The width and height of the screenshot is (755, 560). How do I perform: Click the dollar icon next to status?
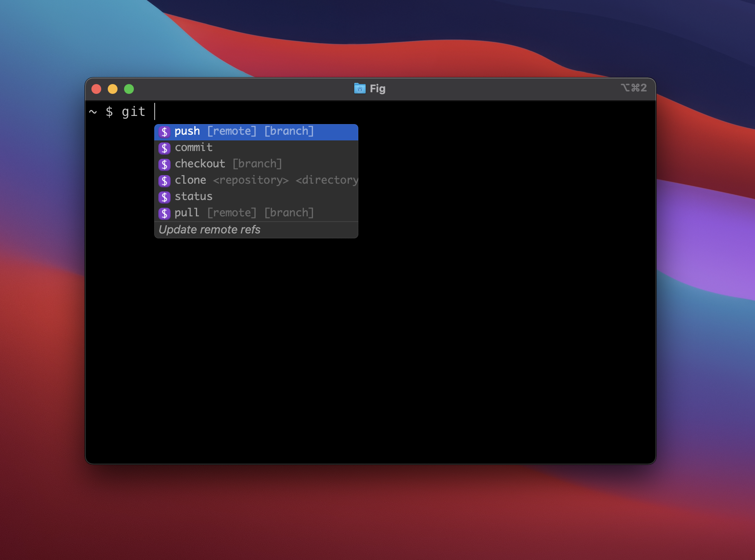164,197
